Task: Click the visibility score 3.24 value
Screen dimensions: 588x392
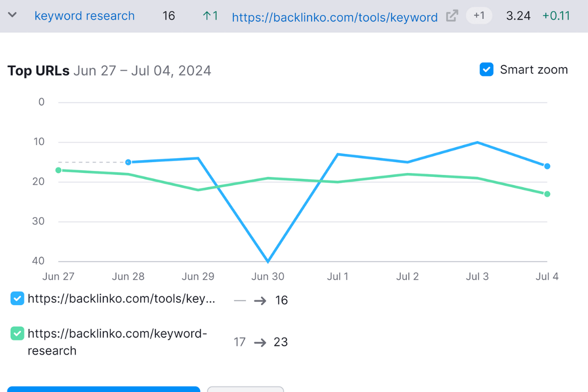Action: (x=518, y=16)
